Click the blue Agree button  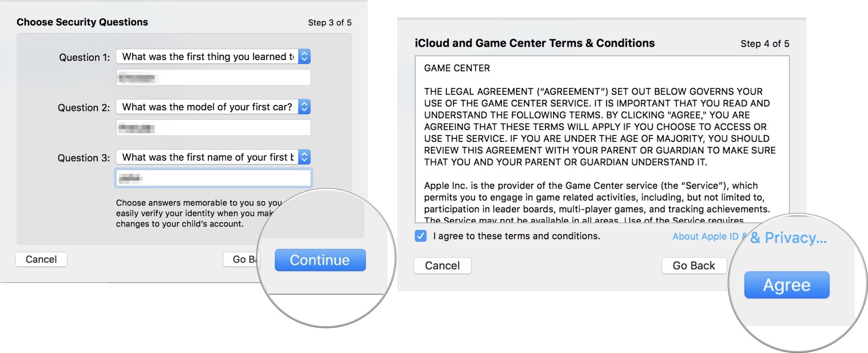786,285
